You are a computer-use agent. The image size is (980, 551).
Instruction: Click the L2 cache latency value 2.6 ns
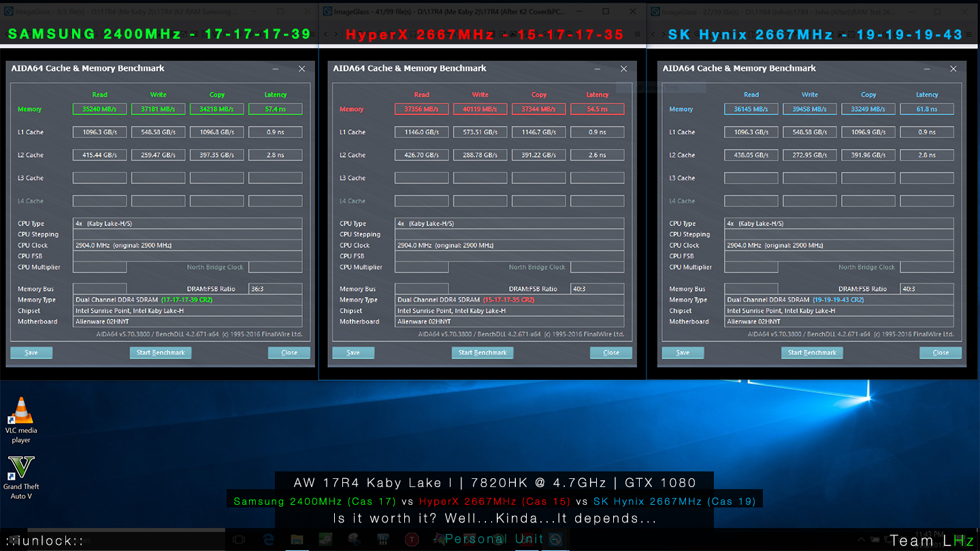(x=597, y=155)
